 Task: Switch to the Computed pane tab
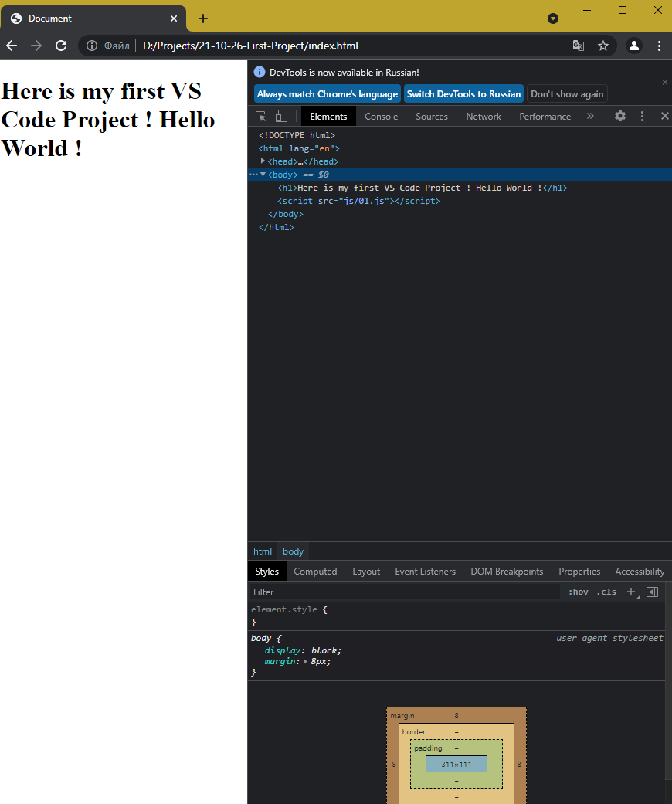[x=315, y=572]
